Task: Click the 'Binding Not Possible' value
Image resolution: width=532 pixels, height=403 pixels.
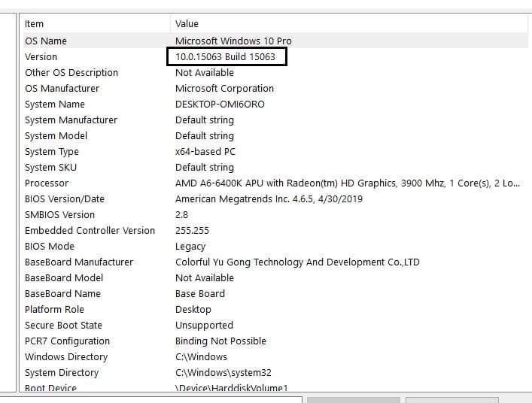Action: click(x=220, y=341)
